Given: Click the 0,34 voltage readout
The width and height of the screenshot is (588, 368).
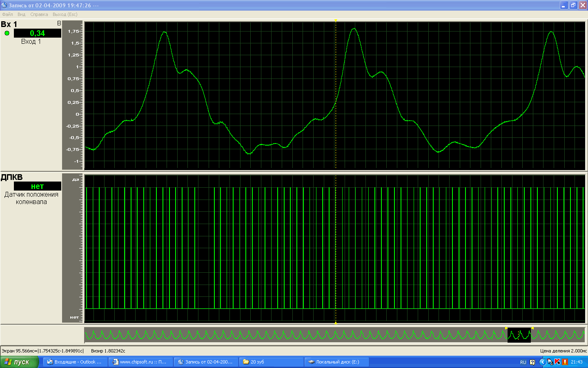Looking at the screenshot, I should pos(37,33).
